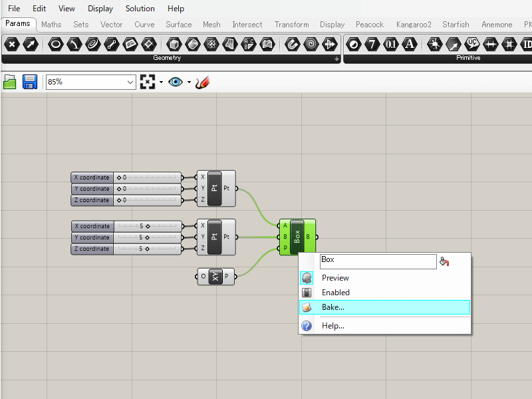
Task: Open the dropdown arrow next to the eye icon
Action: pos(189,82)
